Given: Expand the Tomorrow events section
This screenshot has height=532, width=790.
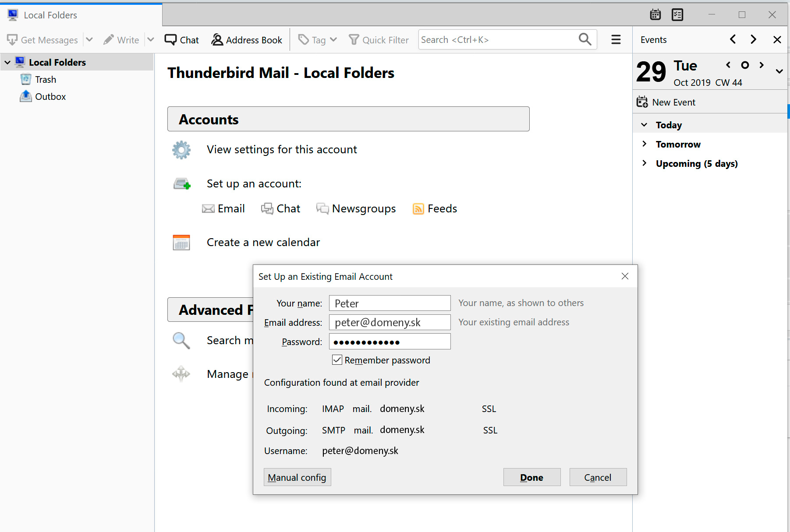Looking at the screenshot, I should tap(644, 144).
